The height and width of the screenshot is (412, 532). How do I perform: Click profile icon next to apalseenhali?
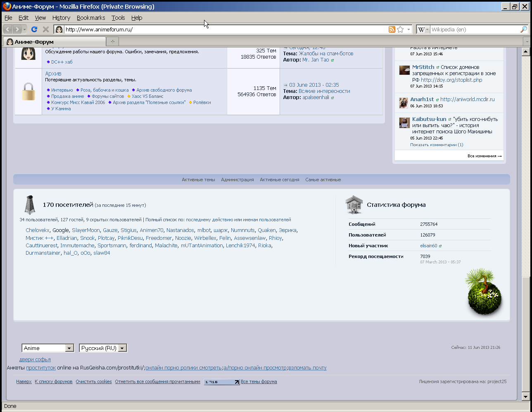(x=332, y=98)
